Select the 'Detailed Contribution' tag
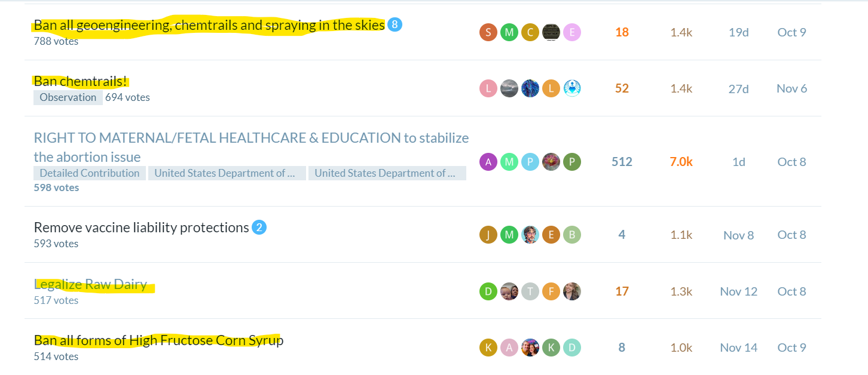The height and width of the screenshot is (375, 868). [90, 173]
